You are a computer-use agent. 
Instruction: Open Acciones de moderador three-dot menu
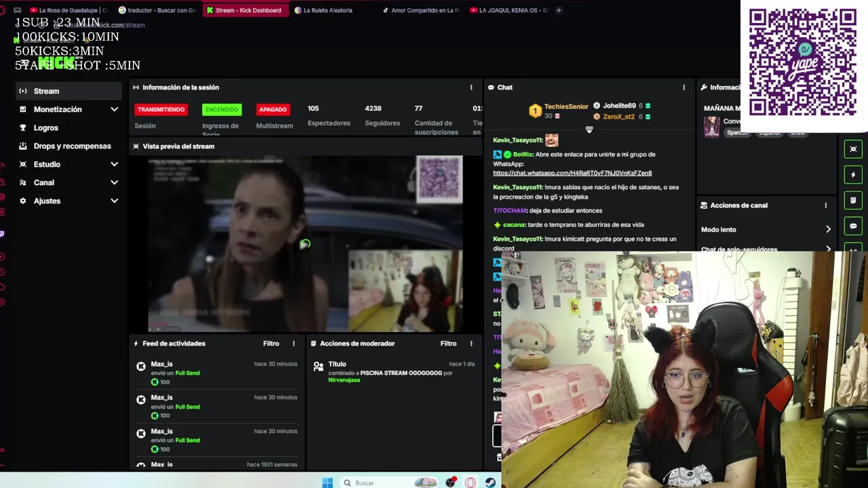point(471,344)
